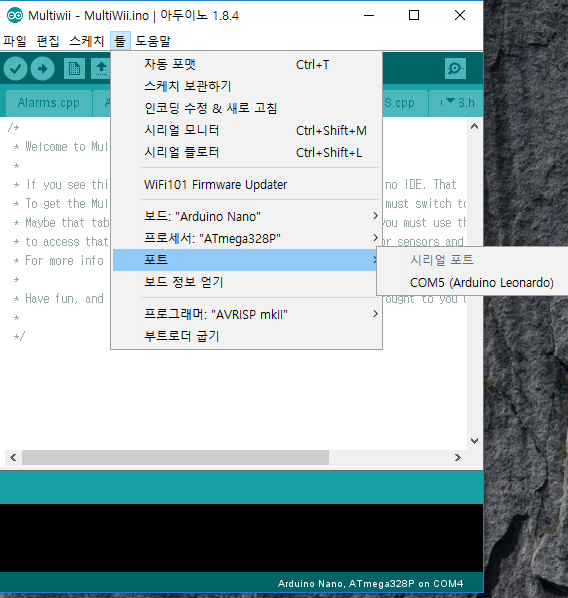Choose 부트로더 굽기 entry

pos(246,336)
